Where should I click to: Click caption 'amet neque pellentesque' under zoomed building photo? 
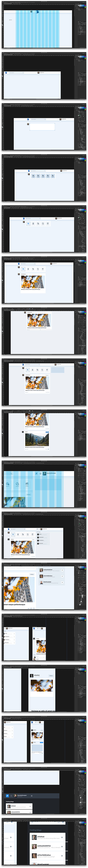[x=14, y=604]
